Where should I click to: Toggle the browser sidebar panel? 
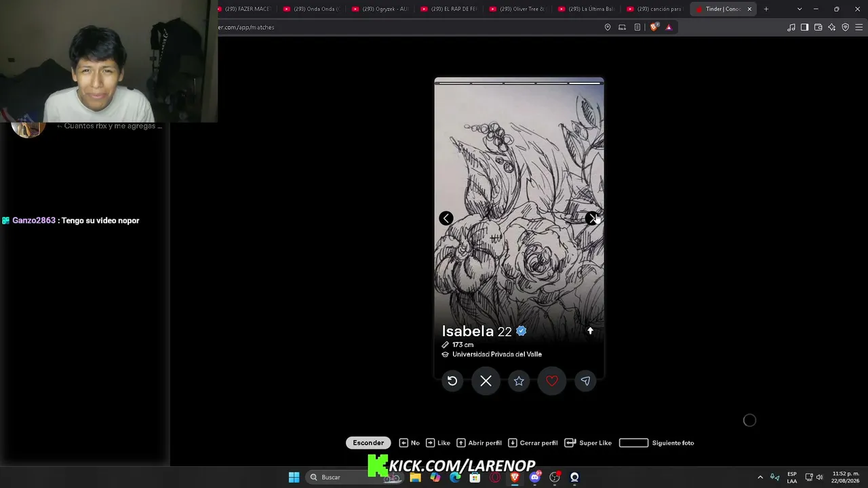pyautogui.click(x=804, y=27)
